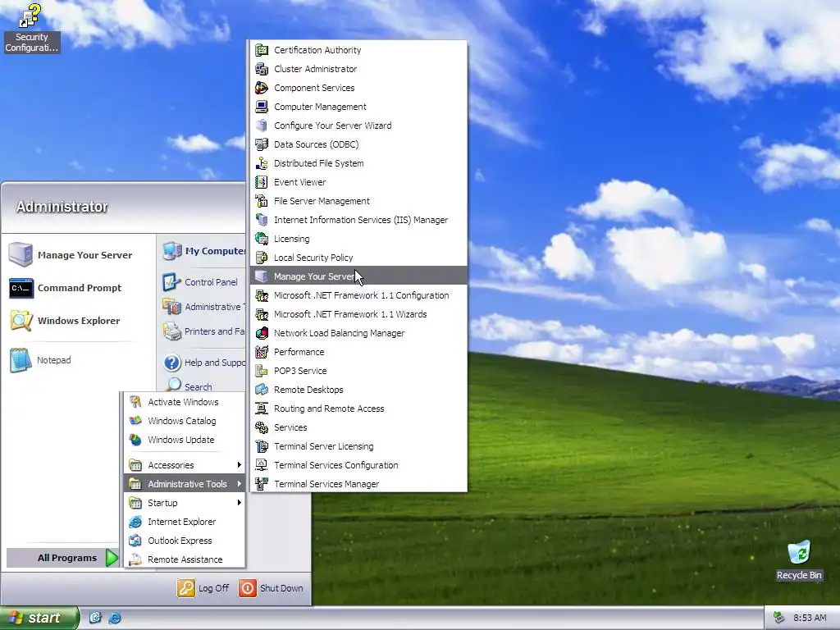Open the Distributed File System icon
This screenshot has height=630, width=840.
(x=262, y=163)
